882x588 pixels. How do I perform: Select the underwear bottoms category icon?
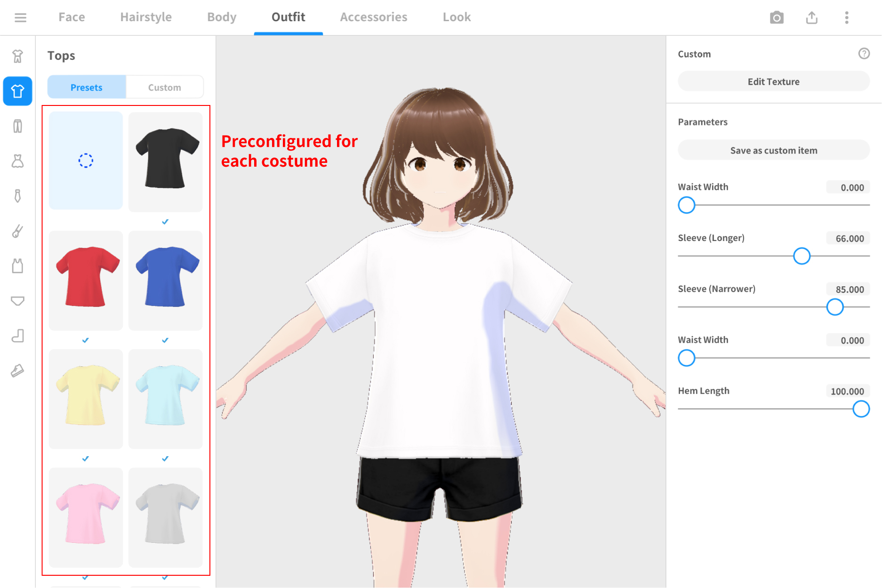click(x=17, y=301)
